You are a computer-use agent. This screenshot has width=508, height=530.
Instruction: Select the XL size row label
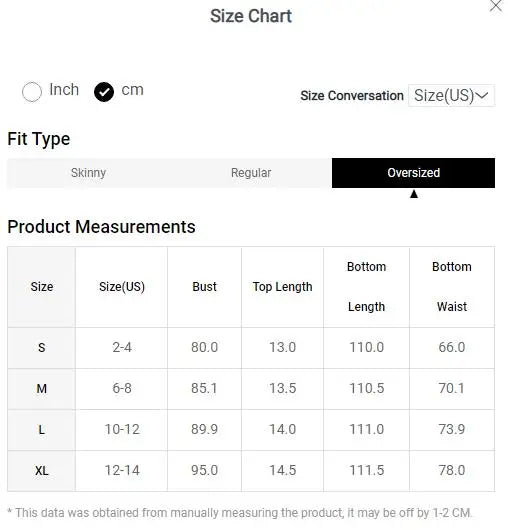[42, 471]
